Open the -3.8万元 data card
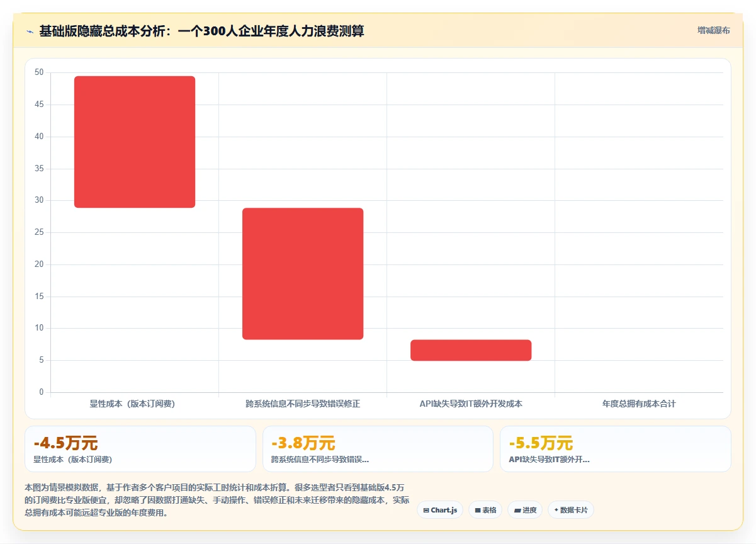The width and height of the screenshot is (756, 544). 378,449
